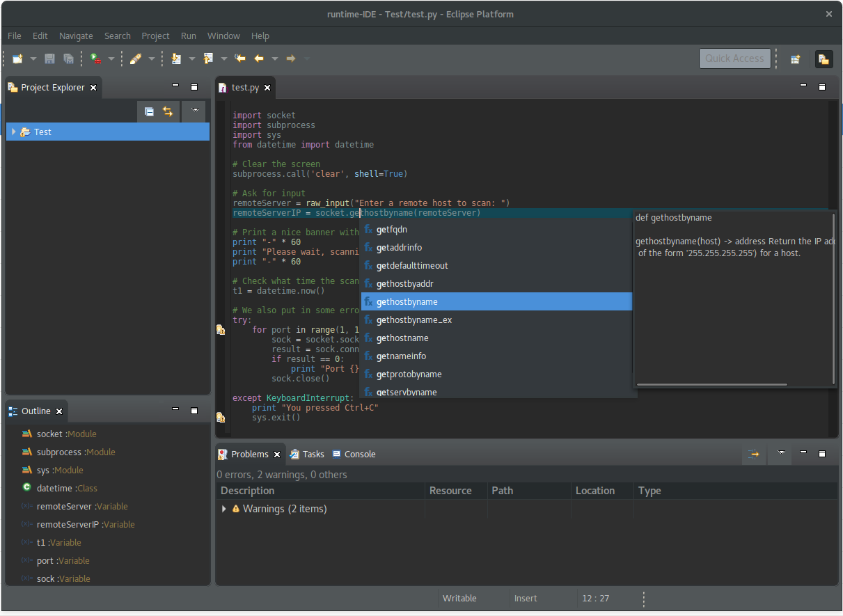This screenshot has width=843, height=616.
Task: Click the Save toolbar icon
Action: tap(50, 59)
